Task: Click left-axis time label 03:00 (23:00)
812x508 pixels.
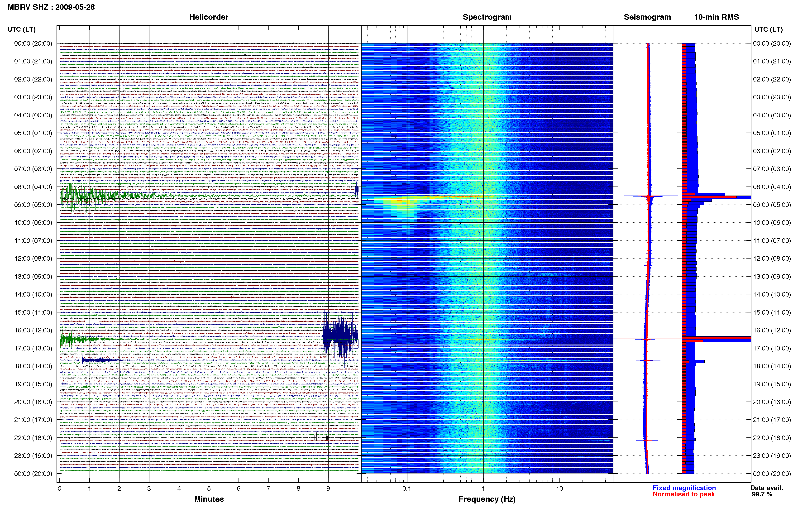Action: click(33, 97)
